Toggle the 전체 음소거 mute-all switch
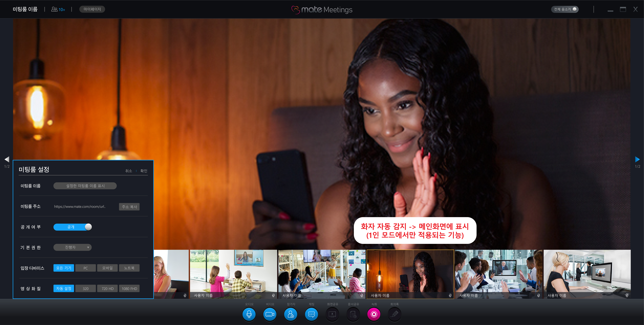The image size is (644, 325). tap(565, 9)
